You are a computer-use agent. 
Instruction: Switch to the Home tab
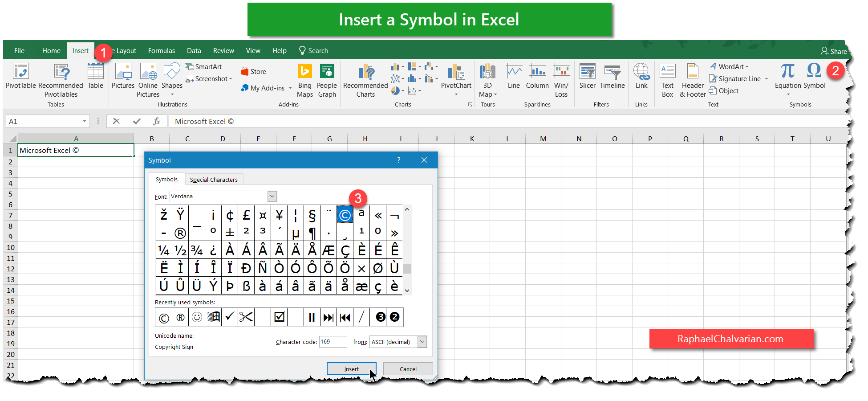tap(51, 51)
